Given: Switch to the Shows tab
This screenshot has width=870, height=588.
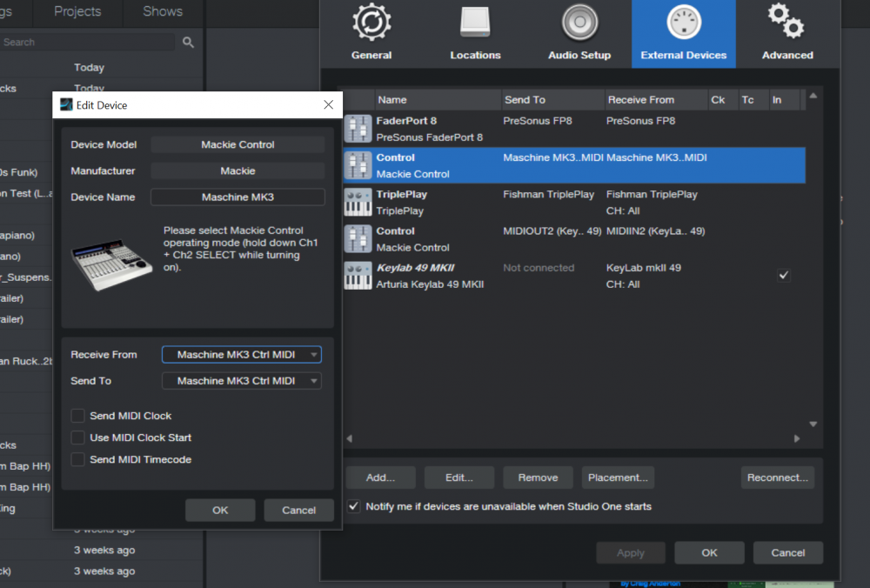Looking at the screenshot, I should pyautogui.click(x=163, y=11).
